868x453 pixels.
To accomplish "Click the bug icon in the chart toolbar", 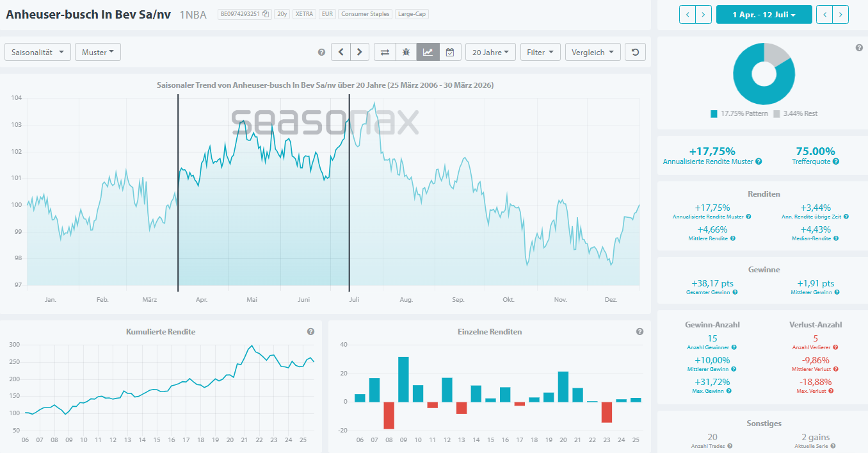I will tap(406, 53).
